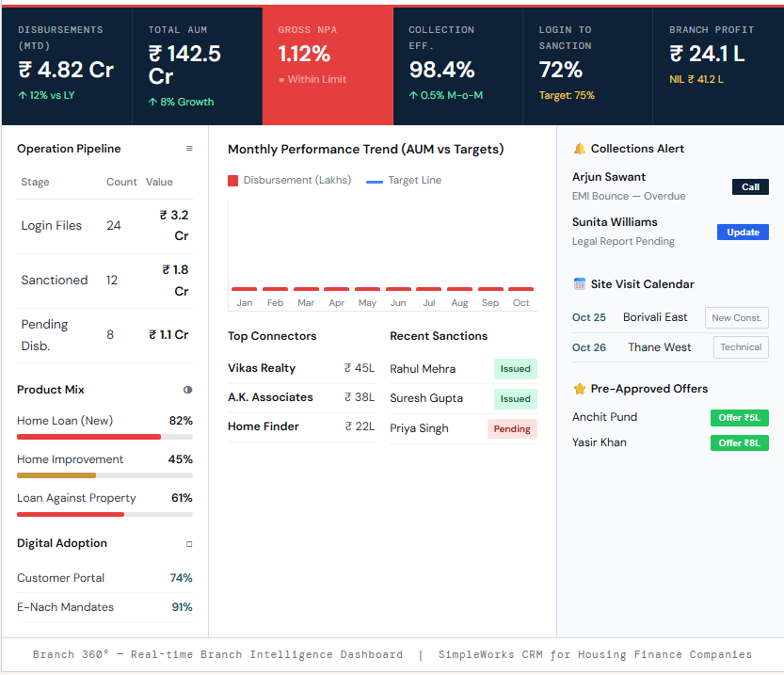Click the Site Visit Calendar icon
This screenshot has height=675, width=784.
coord(578,283)
